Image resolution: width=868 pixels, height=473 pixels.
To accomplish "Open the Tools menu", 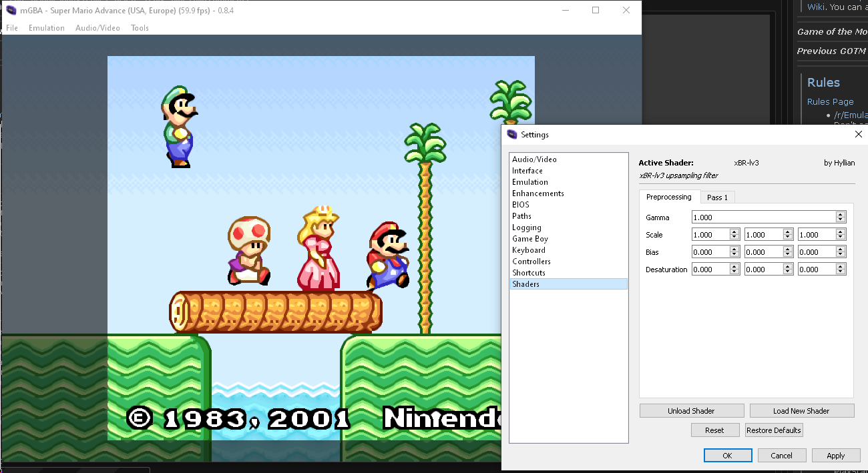I will [140, 28].
